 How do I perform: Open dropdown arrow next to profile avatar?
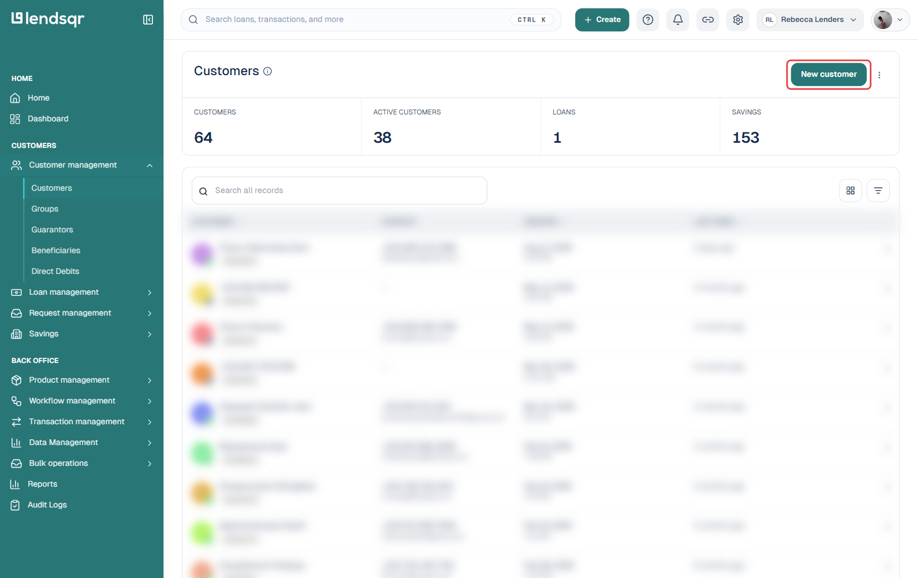[x=900, y=20]
